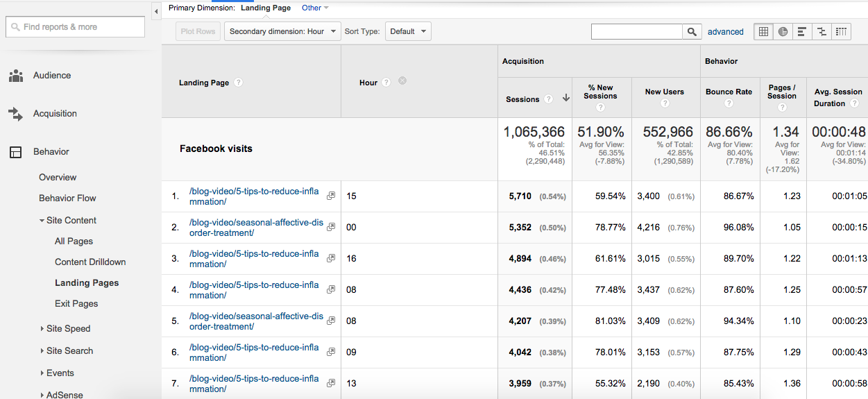The image size is (868, 399).
Task: Switch to the pie chart Percentage view
Action: point(783,31)
